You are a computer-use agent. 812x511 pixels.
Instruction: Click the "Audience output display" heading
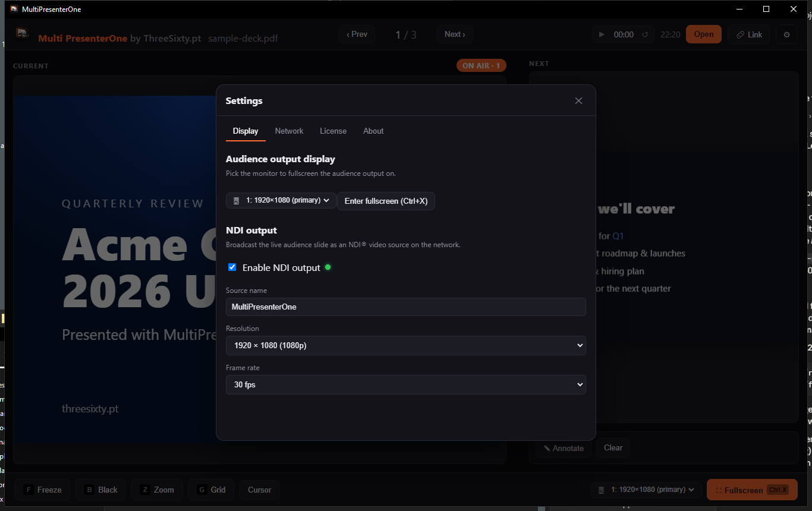tap(281, 159)
